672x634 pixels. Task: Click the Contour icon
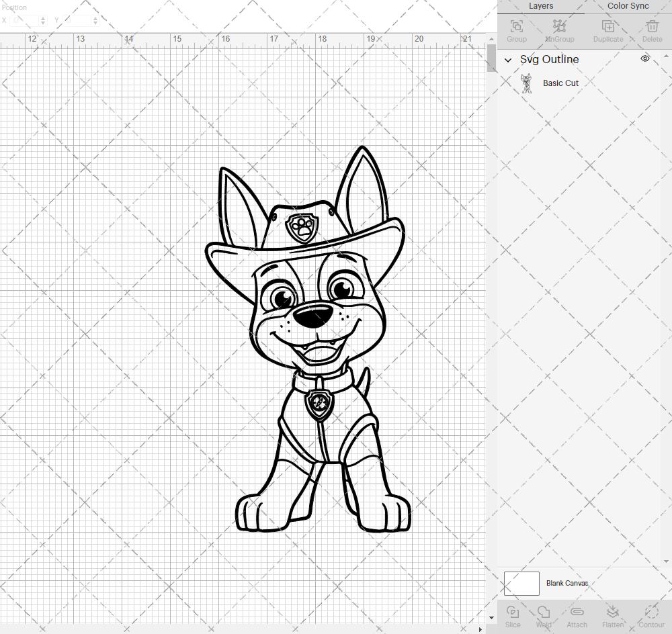click(x=651, y=611)
